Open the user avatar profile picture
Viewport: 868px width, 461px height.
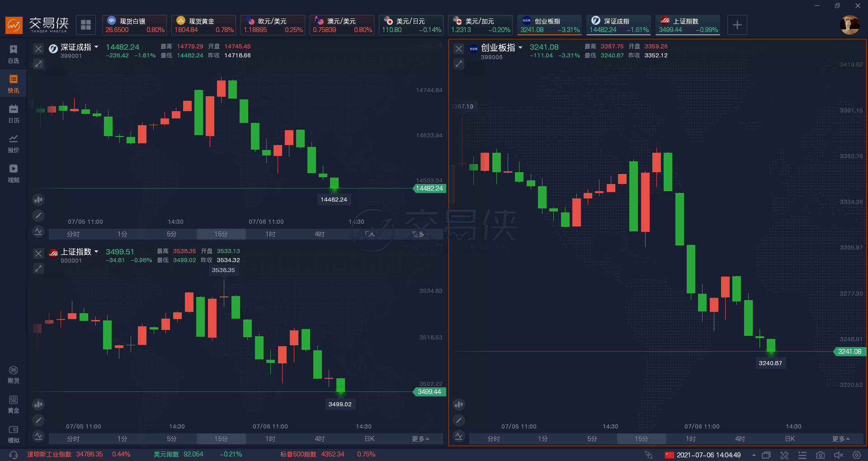[849, 25]
